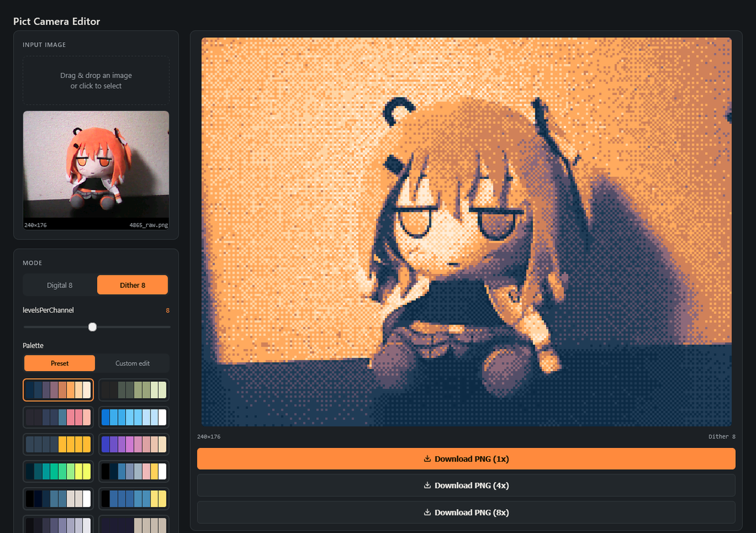The image size is (756, 533).
Task: Click the levelsPerChannel label
Action: click(x=49, y=311)
